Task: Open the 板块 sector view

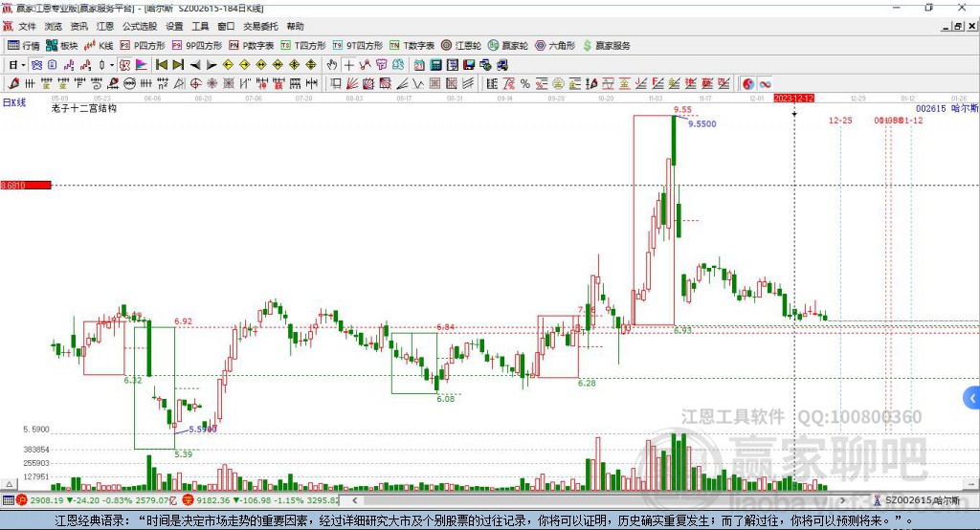Action: click(62, 46)
